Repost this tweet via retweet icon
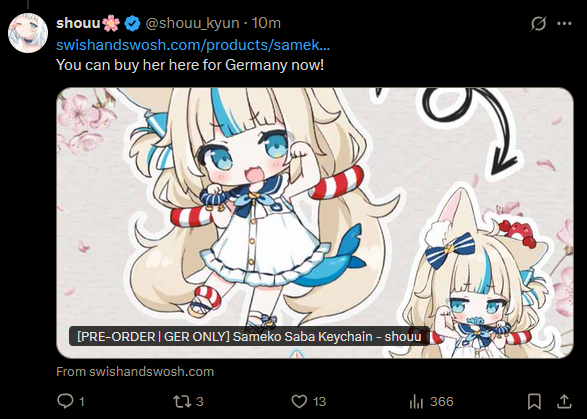The height and width of the screenshot is (419, 587). (182, 401)
